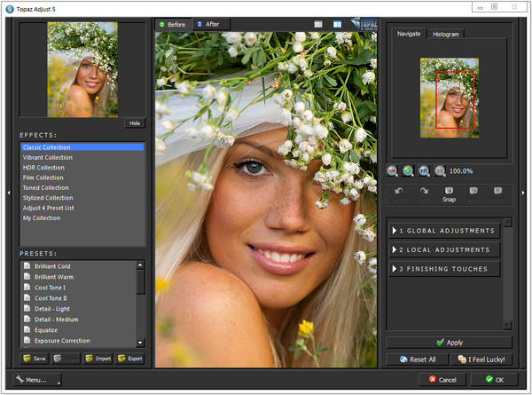Click the Undo arrow icon
This screenshot has height=395, width=532.
tap(400, 194)
